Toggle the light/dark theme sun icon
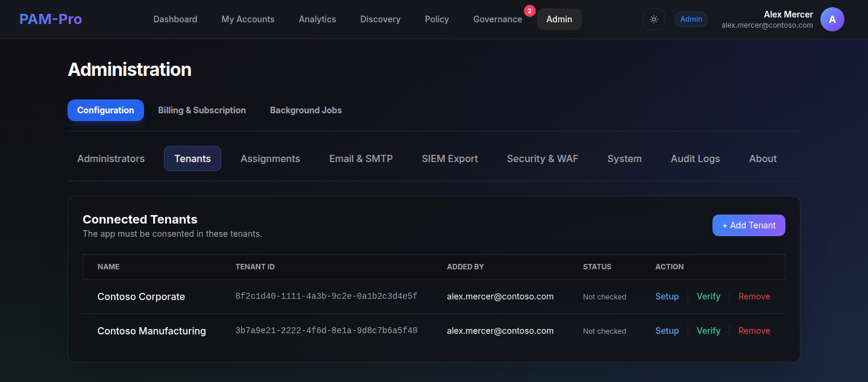The height and width of the screenshot is (382, 868). coord(654,19)
